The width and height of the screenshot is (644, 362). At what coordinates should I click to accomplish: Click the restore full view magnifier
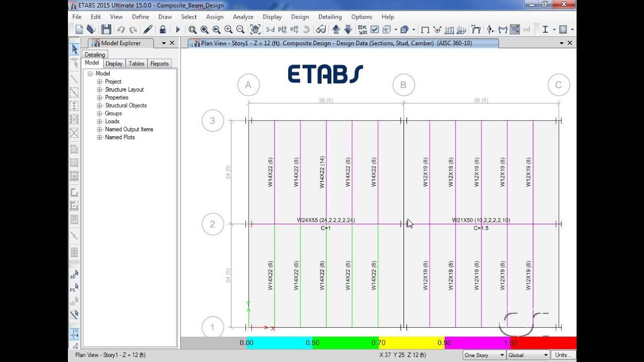click(204, 30)
